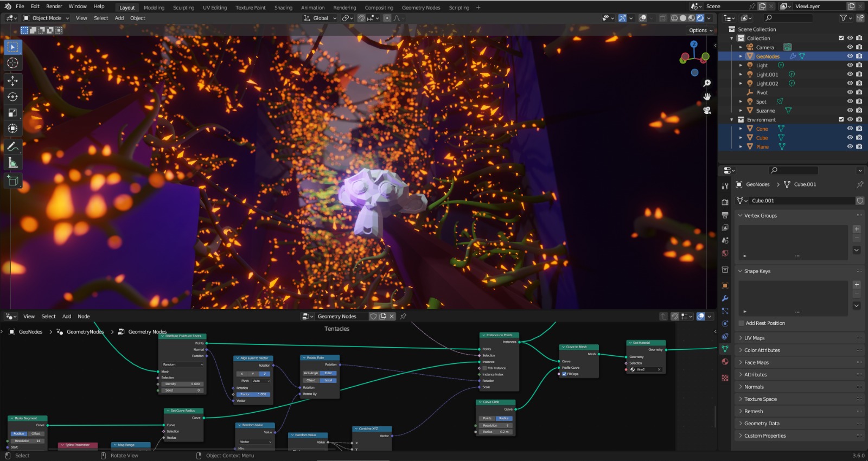Open the Particles properties tab
The width and height of the screenshot is (868, 461).
[725, 311]
